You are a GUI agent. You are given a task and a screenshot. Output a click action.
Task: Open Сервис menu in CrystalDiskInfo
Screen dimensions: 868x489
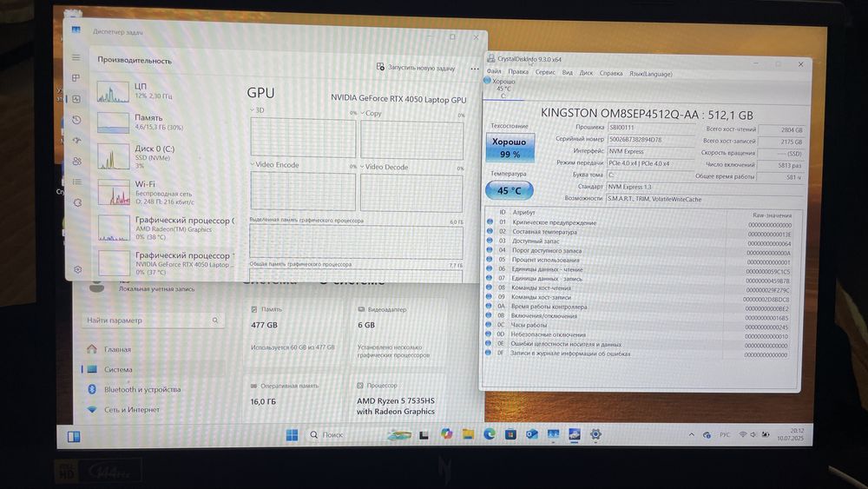[x=545, y=72]
